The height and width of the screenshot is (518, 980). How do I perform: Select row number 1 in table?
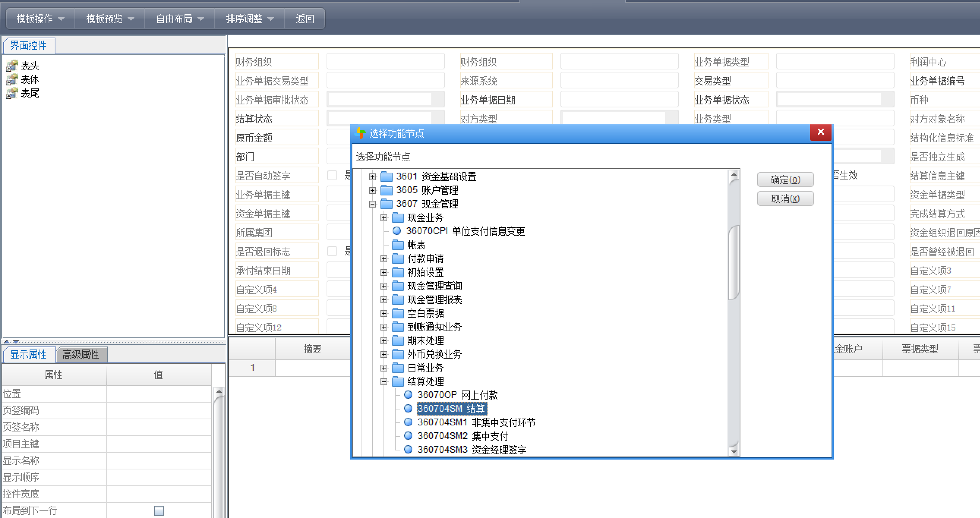[x=252, y=368]
